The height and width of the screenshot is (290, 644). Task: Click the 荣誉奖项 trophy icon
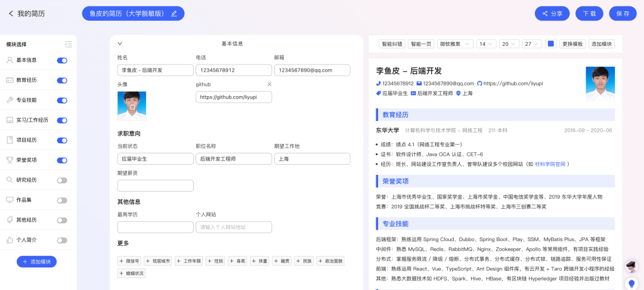point(10,160)
